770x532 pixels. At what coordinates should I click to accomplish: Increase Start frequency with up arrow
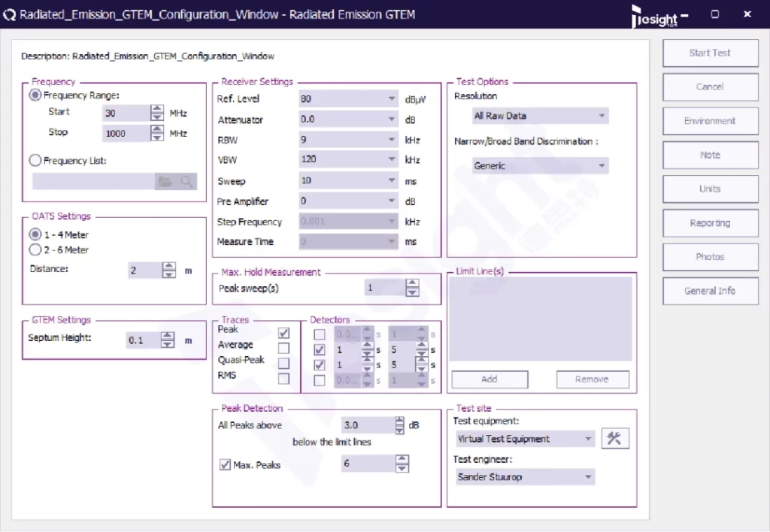coord(156,109)
